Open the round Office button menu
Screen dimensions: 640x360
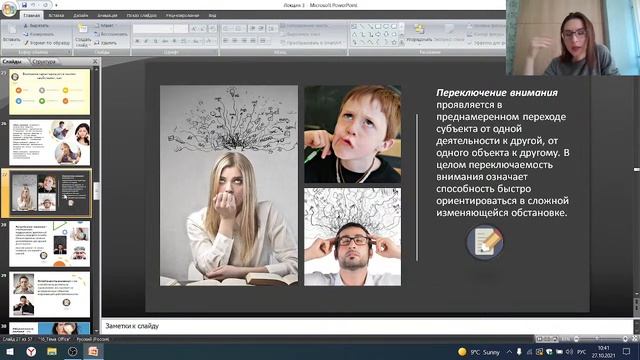(9, 9)
